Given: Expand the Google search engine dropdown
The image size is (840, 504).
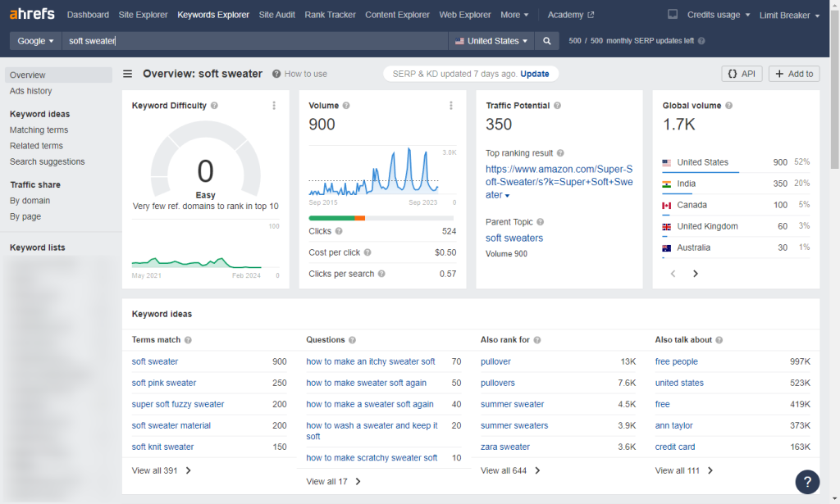Looking at the screenshot, I should tap(34, 40).
